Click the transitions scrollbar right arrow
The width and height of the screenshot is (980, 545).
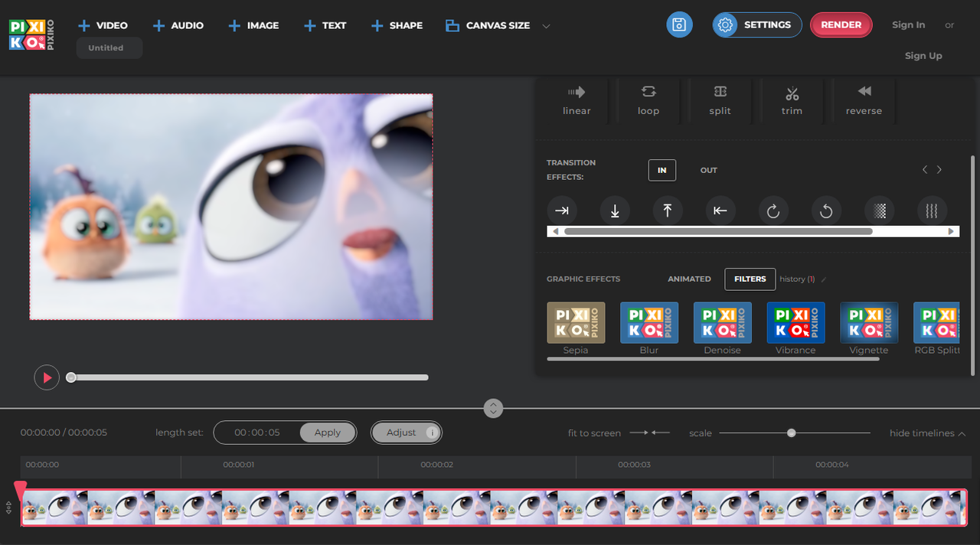[952, 231]
